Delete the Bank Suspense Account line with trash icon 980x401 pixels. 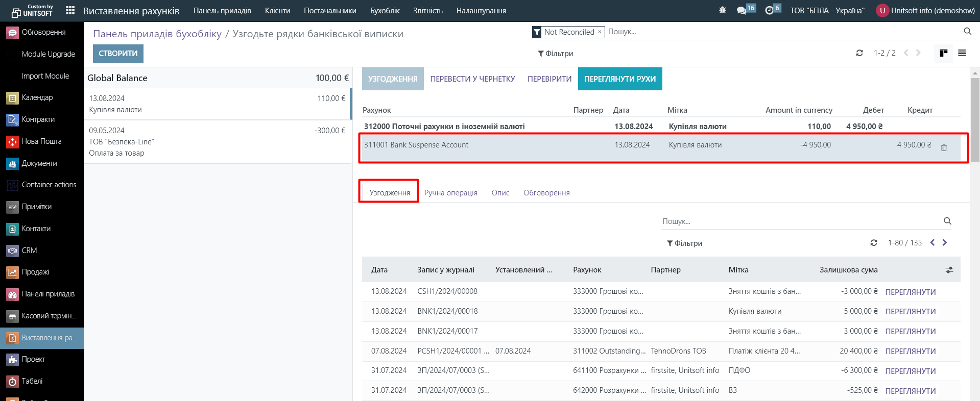(944, 147)
